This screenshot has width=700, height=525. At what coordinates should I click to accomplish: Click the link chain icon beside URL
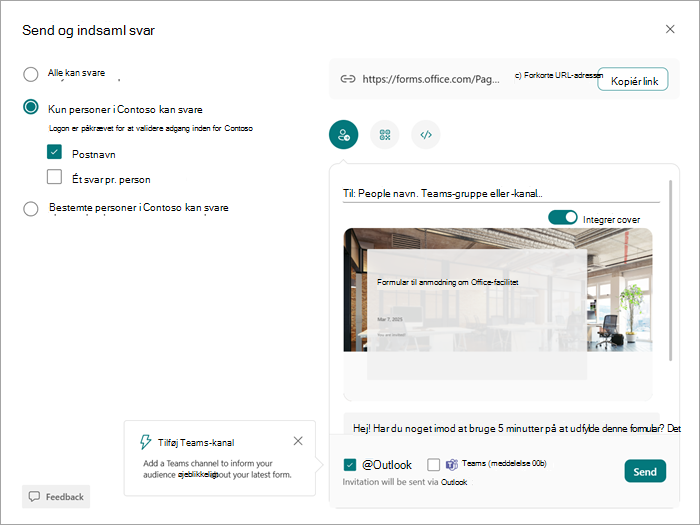coord(348,79)
